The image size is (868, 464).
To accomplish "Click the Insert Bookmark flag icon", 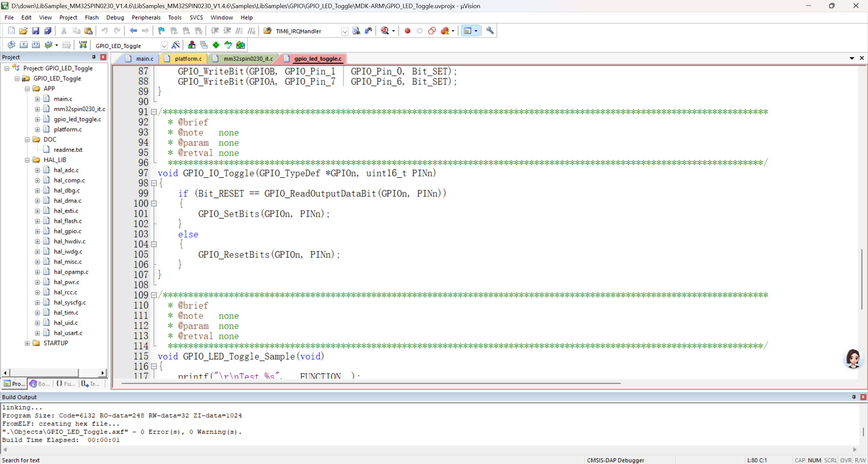I will pyautogui.click(x=161, y=31).
